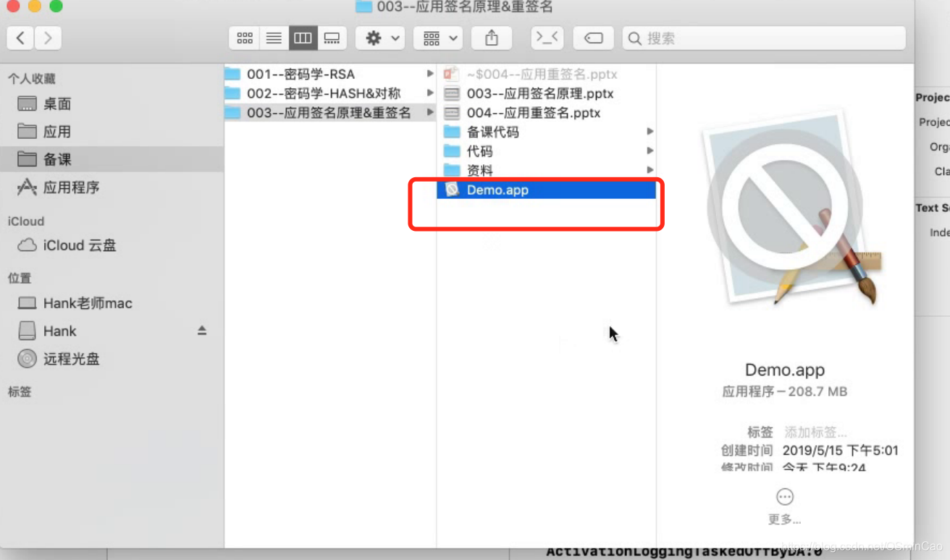Go forward with the right arrow button
950x560 pixels.
(x=48, y=38)
